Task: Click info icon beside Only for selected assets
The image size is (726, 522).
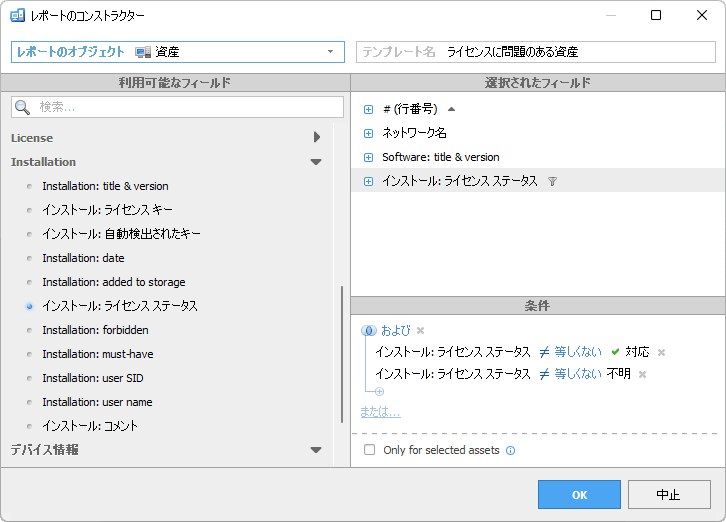Action: click(x=510, y=451)
